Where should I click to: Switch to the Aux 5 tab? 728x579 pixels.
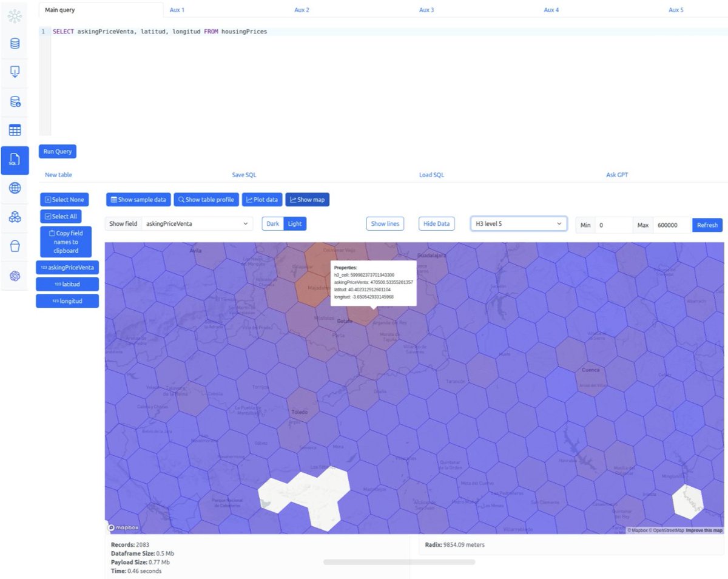[676, 10]
